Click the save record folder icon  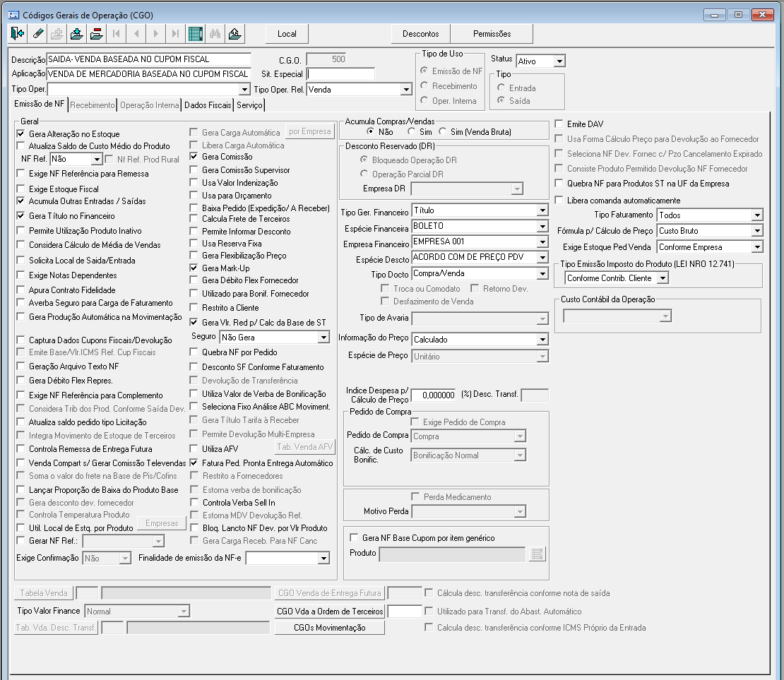(x=76, y=34)
